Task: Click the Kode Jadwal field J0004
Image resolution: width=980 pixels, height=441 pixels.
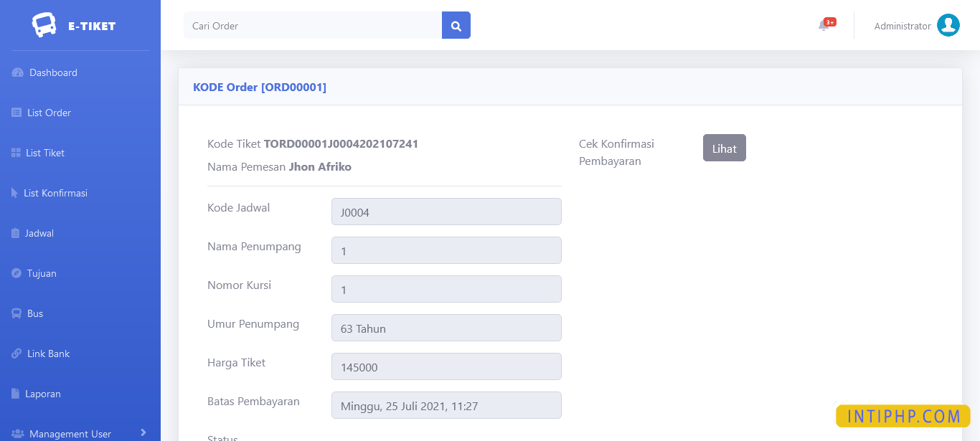Action: (x=446, y=212)
